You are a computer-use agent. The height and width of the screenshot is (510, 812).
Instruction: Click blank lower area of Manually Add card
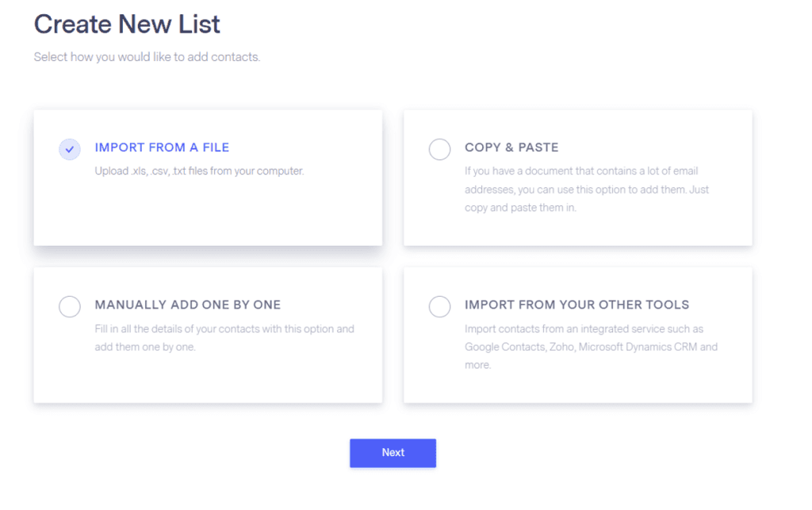[x=208, y=379]
